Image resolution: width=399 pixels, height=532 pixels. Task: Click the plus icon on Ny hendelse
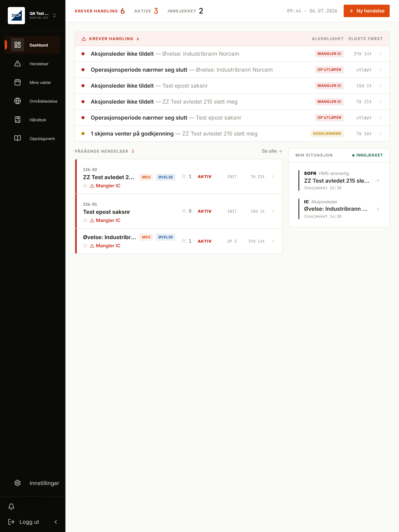coord(351,11)
